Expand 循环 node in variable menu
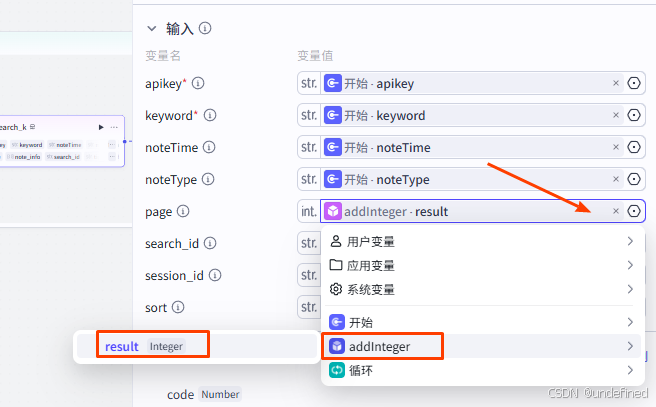The image size is (656, 407). [483, 370]
